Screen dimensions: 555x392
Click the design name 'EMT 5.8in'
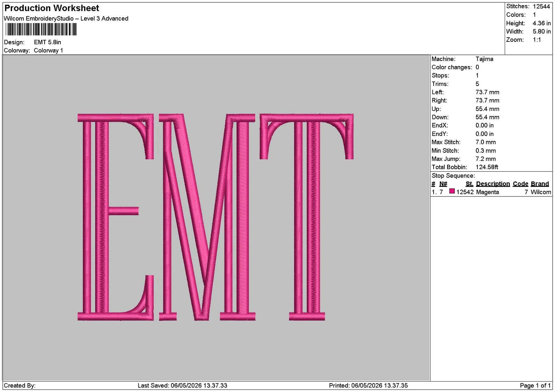[48, 42]
